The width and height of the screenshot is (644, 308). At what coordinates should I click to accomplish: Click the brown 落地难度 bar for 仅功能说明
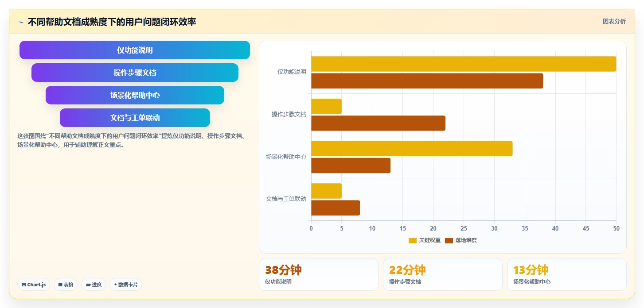click(427, 81)
